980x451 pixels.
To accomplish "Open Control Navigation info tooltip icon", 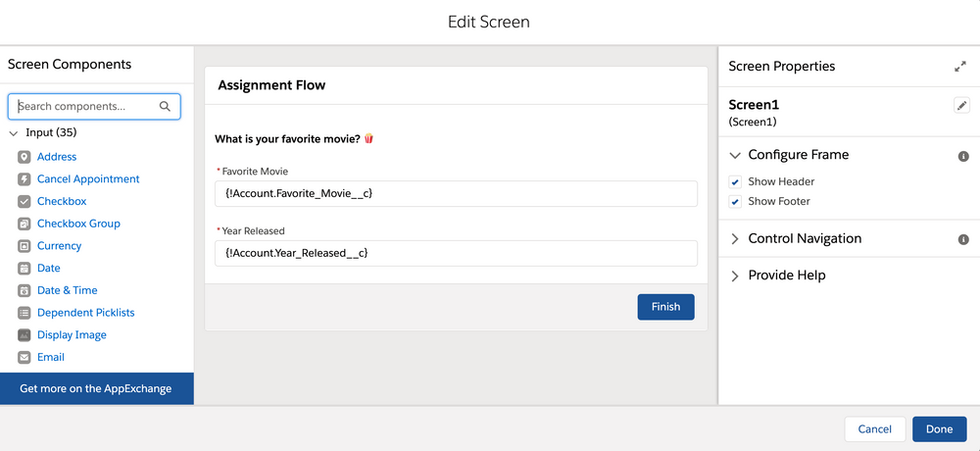I will [x=963, y=239].
